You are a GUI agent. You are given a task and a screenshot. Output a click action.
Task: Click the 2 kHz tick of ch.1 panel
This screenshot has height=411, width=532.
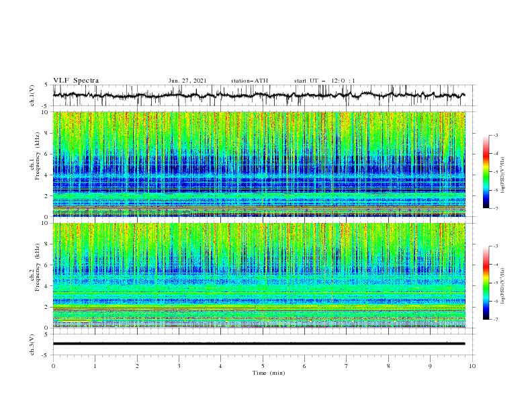pyautogui.click(x=47, y=195)
